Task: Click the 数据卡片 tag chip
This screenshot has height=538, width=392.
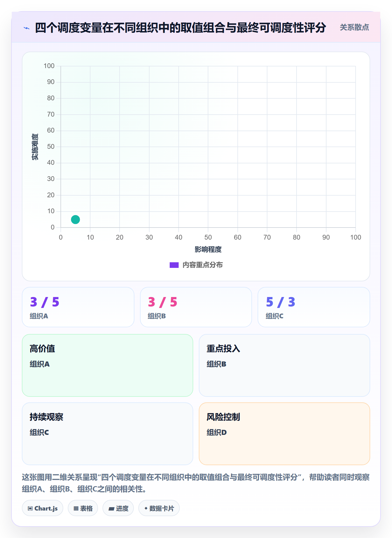Action: 159,508
